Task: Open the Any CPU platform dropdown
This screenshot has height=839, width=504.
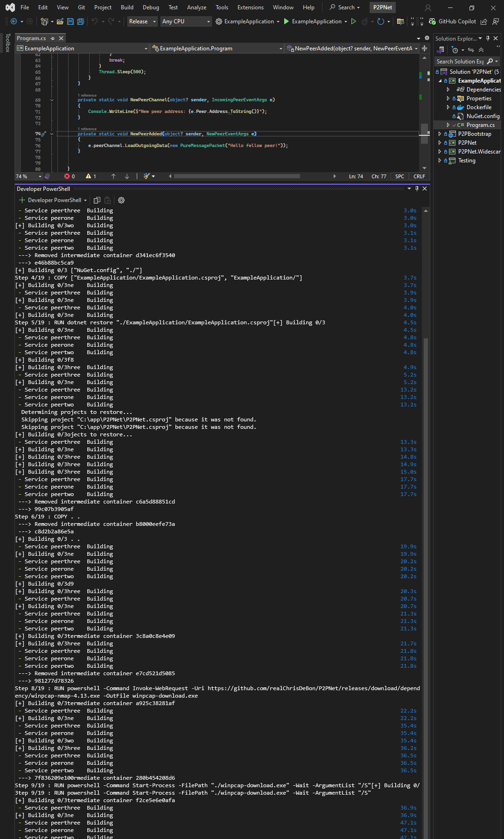Action: (x=186, y=21)
